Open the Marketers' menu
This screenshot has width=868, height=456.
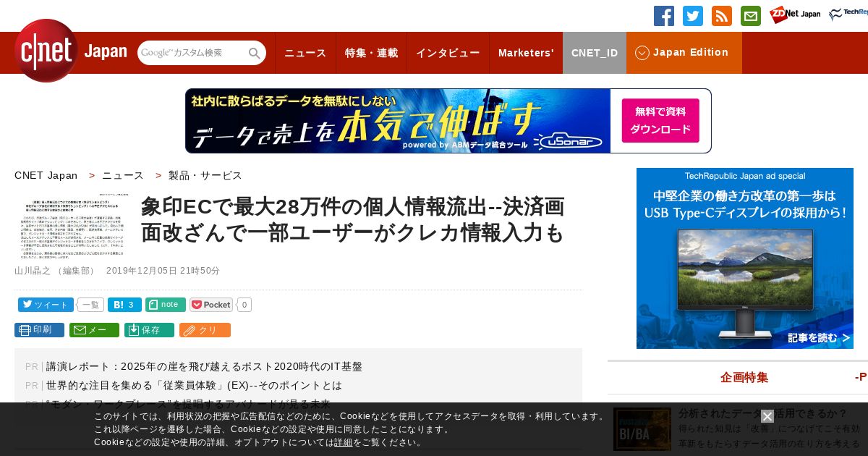pos(526,53)
